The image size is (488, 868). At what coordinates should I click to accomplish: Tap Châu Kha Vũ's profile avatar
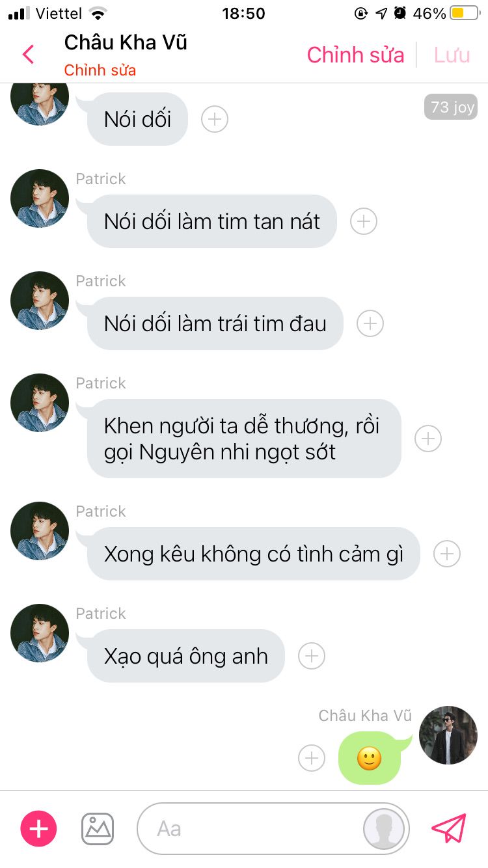448,735
